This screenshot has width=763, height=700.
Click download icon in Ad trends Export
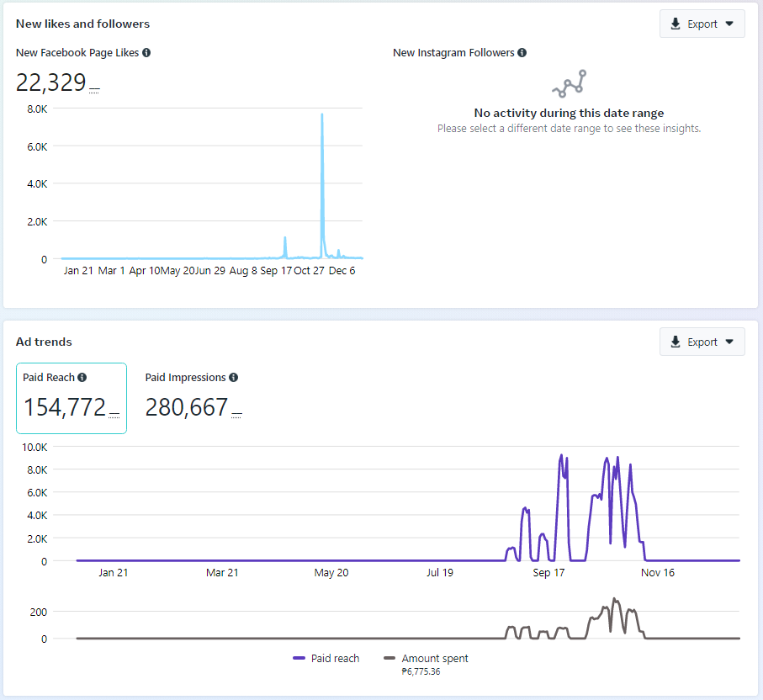(x=676, y=342)
